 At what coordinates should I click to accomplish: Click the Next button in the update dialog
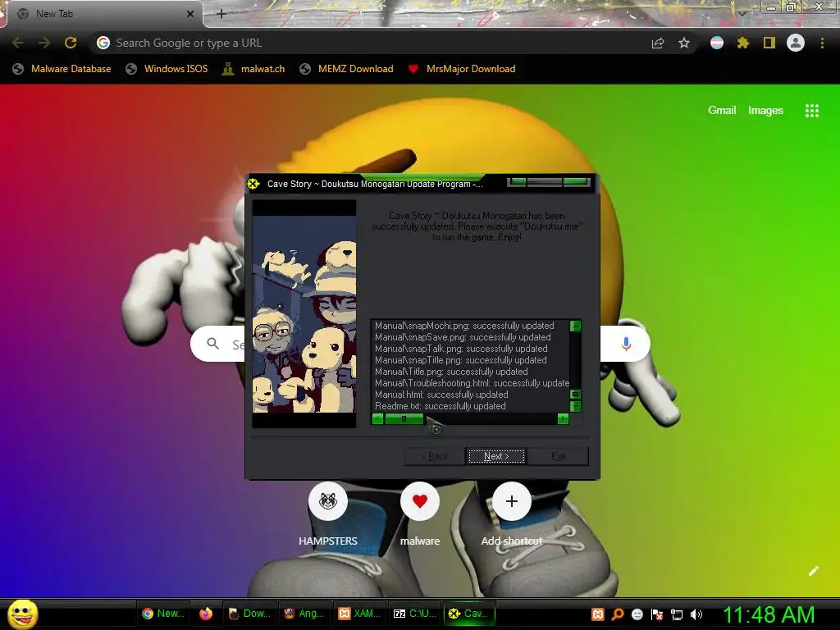point(496,456)
